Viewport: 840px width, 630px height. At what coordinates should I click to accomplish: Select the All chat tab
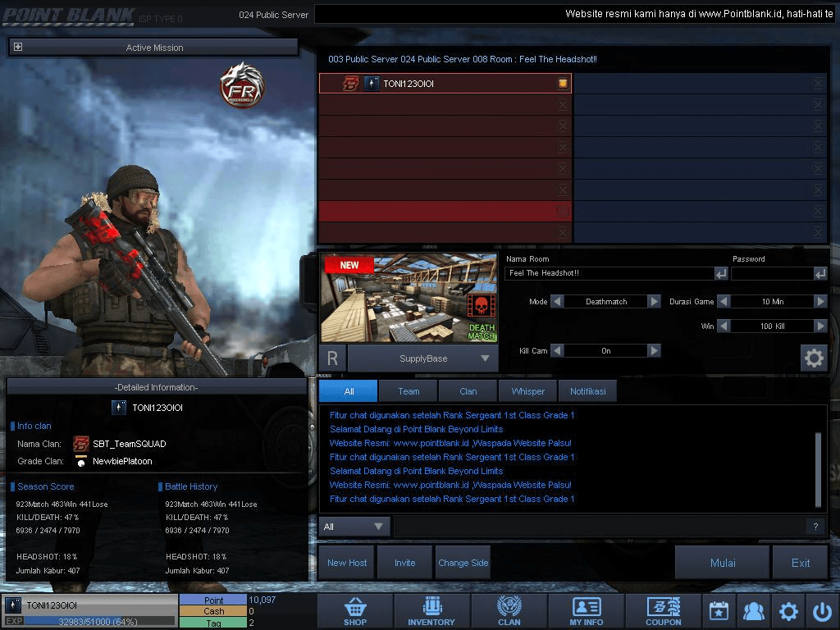(349, 391)
